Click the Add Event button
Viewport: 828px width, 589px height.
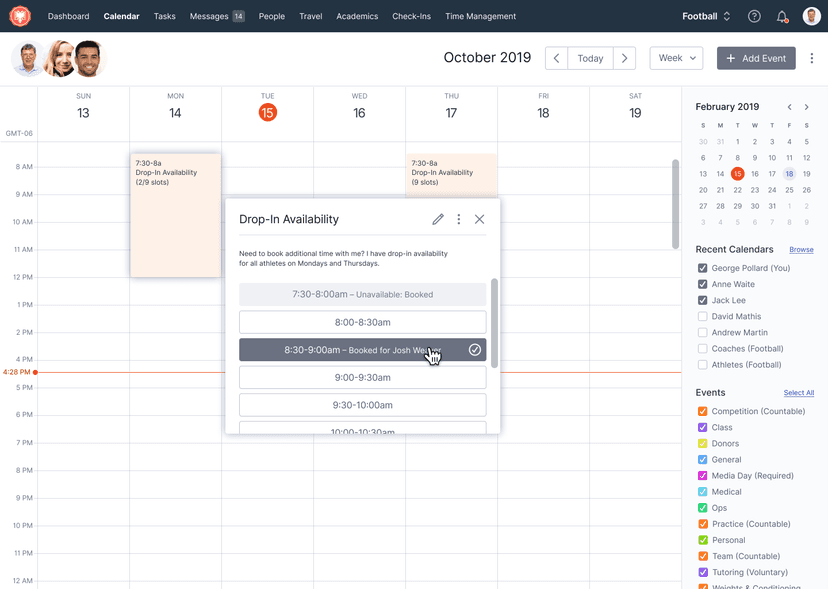coord(756,59)
